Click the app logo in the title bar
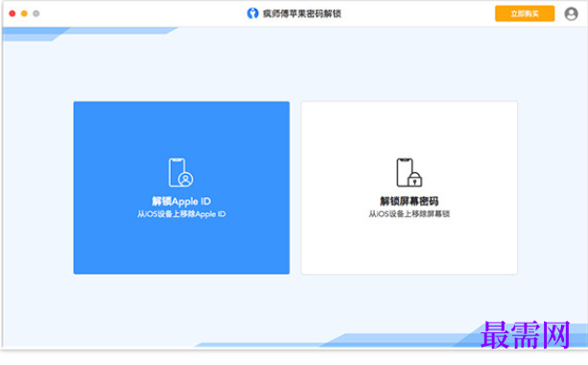Screen dimensions: 588x365 click(252, 13)
